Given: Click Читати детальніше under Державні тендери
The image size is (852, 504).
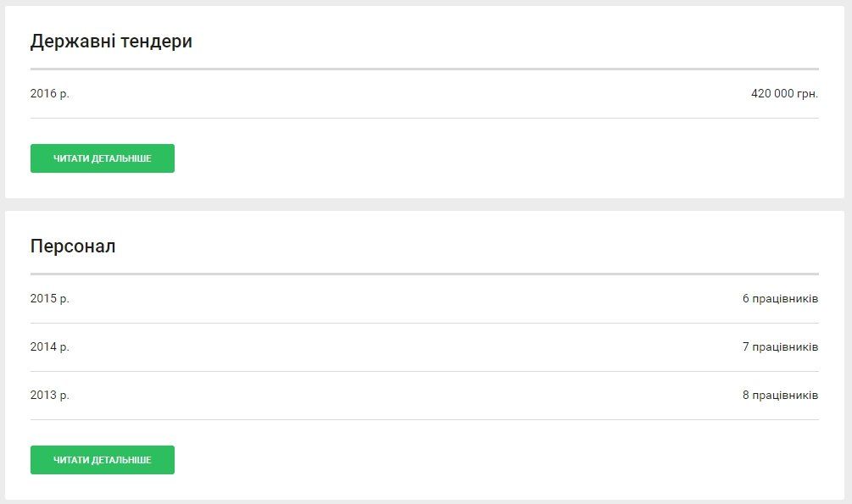Looking at the screenshot, I should click(x=102, y=158).
